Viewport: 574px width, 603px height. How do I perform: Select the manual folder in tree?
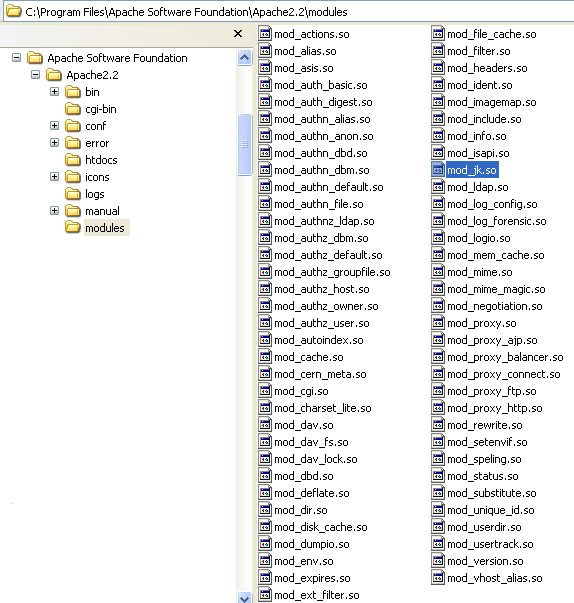tap(102, 211)
